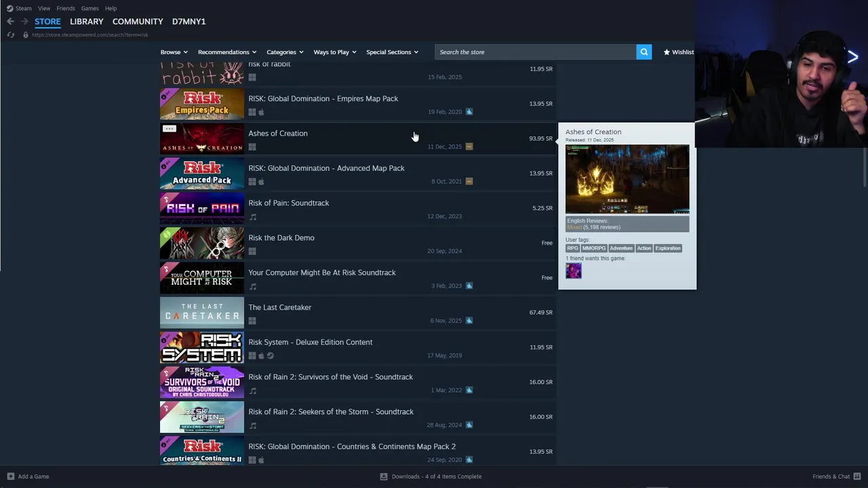The height and width of the screenshot is (488, 868).
Task: Click the page vertical scrollbar
Action: click(x=865, y=167)
